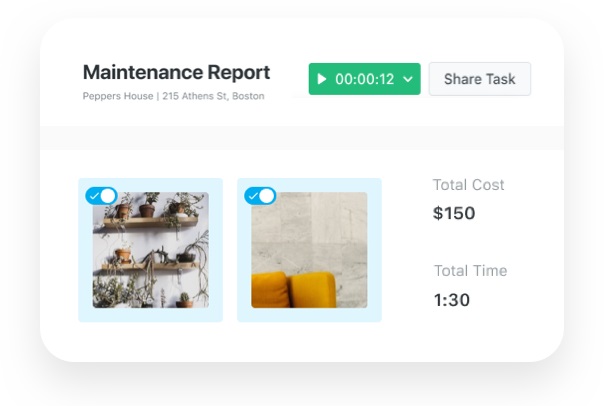The width and height of the screenshot is (608, 406).
Task: Toggle off the plant shelf photo switch
Action: [102, 195]
